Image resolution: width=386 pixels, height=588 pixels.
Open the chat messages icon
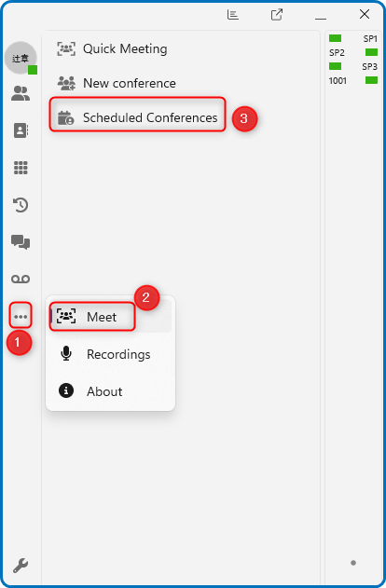pyautogui.click(x=21, y=242)
